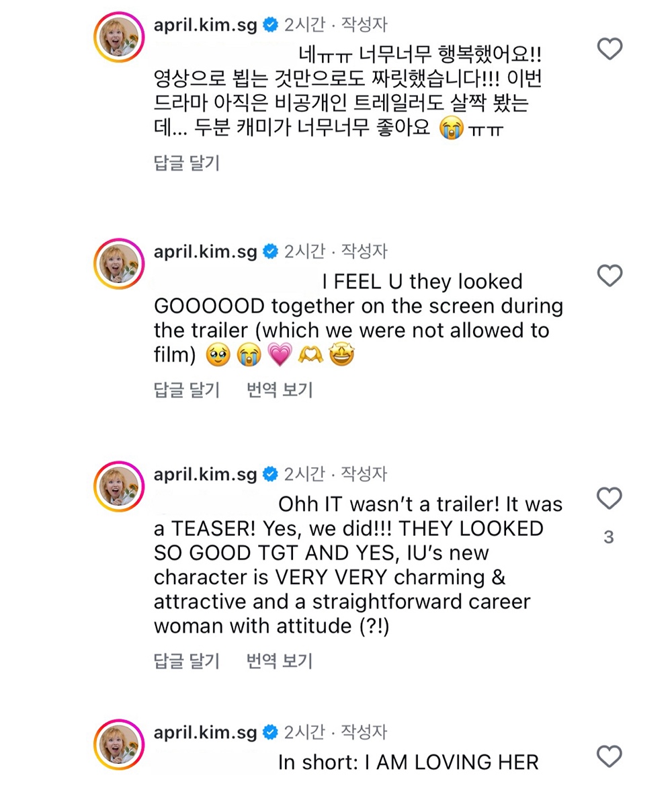Open avatar beside the "TEASER" comment
Image resolution: width=672 pixels, height=790 pixels.
point(119,486)
